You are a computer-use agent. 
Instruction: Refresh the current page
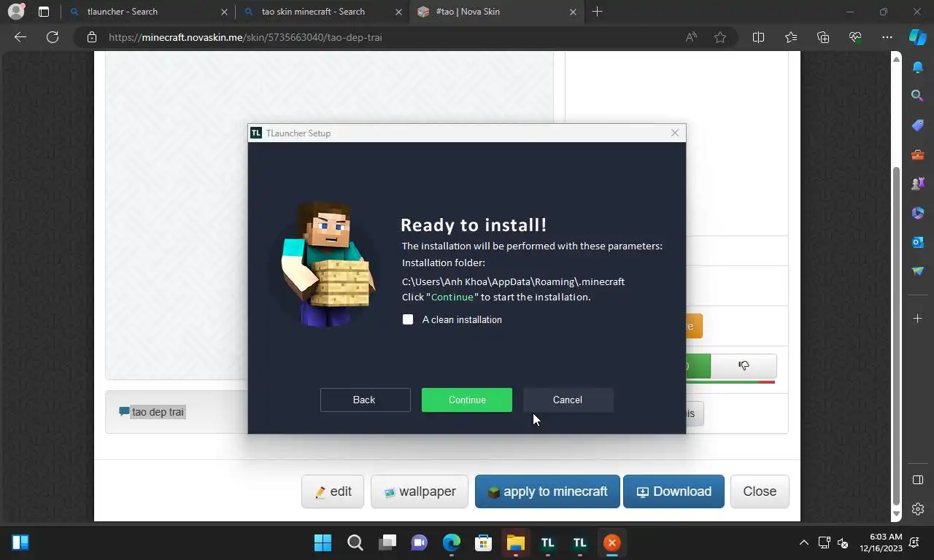pyautogui.click(x=53, y=37)
